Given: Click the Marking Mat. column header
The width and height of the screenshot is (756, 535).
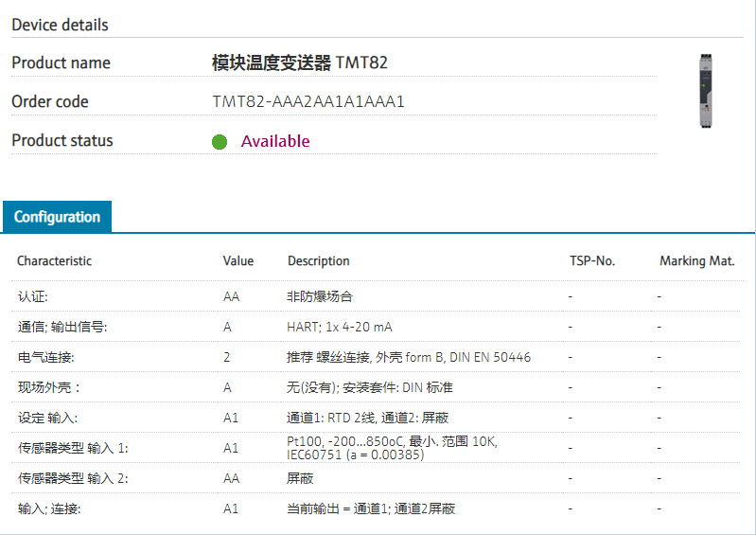Looking at the screenshot, I should coord(697,261).
